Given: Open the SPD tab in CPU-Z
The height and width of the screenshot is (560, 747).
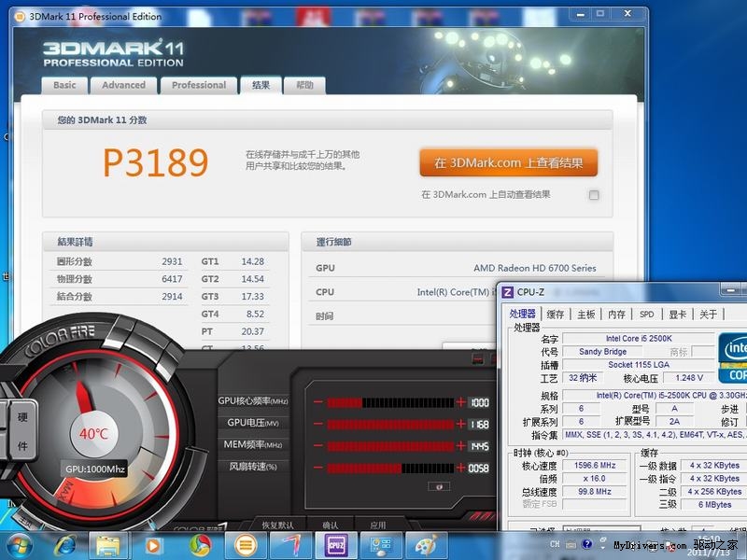Looking at the screenshot, I should pyautogui.click(x=646, y=315).
